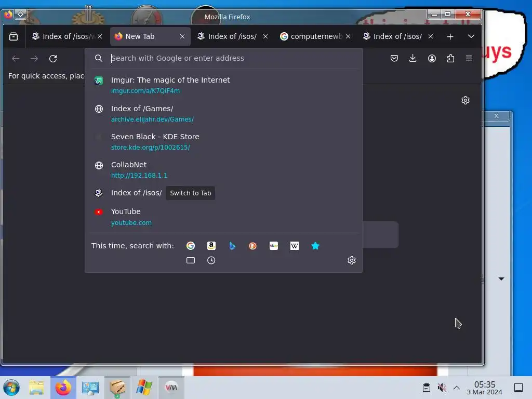The height and width of the screenshot is (399, 532).
Task: Search this time with eBay
Action: tap(274, 246)
